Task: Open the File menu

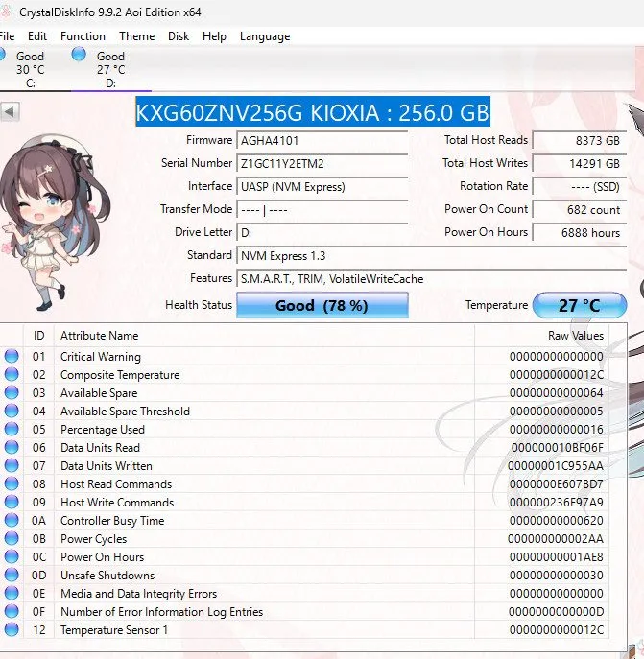Action: [7, 36]
